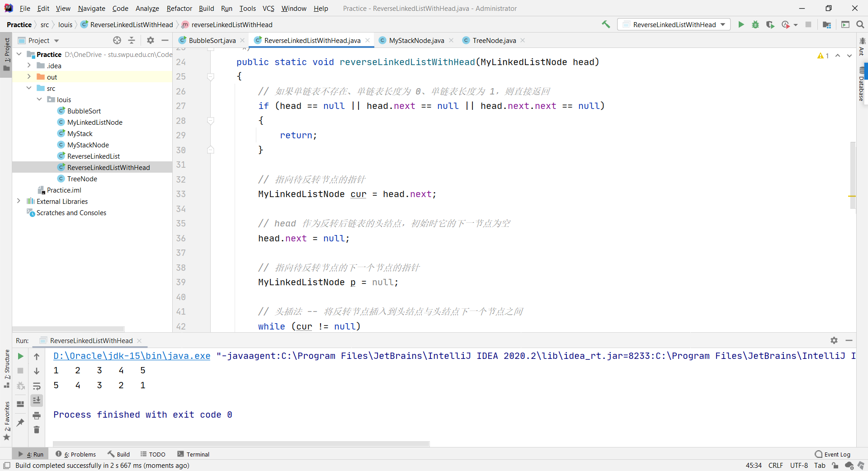
Task: Select the BubbleSort class in the tree
Action: [x=84, y=111]
